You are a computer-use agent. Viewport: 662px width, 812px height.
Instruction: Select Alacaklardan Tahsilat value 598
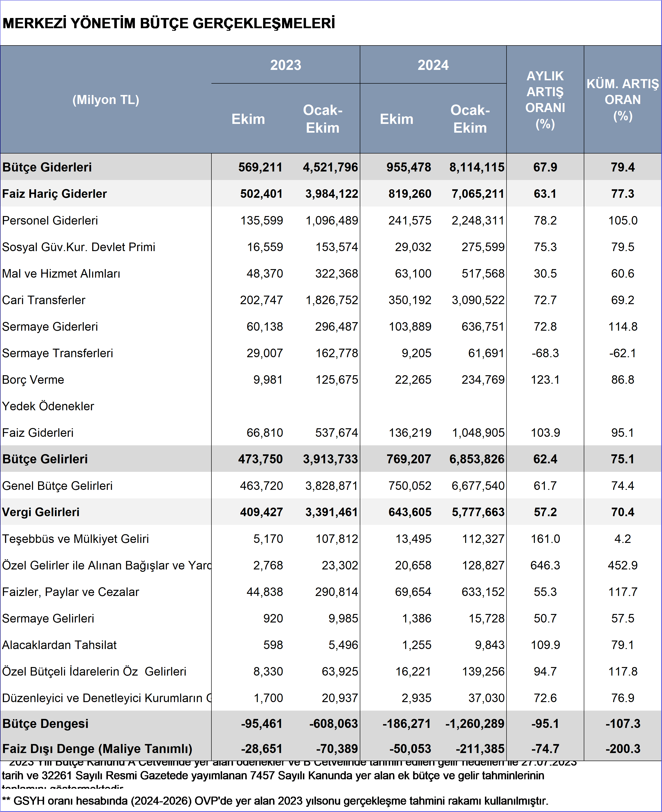click(x=273, y=645)
